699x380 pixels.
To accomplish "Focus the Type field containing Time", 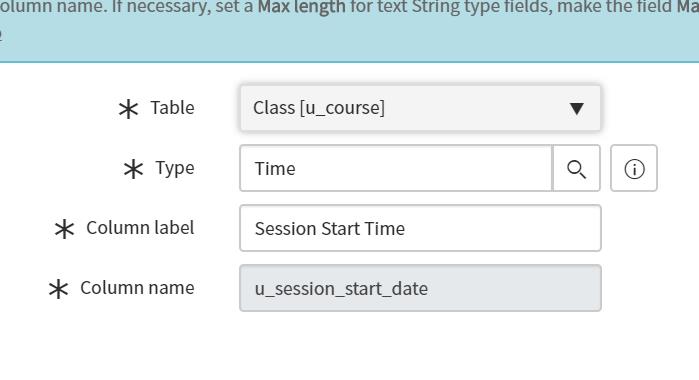I will pyautogui.click(x=396, y=169).
